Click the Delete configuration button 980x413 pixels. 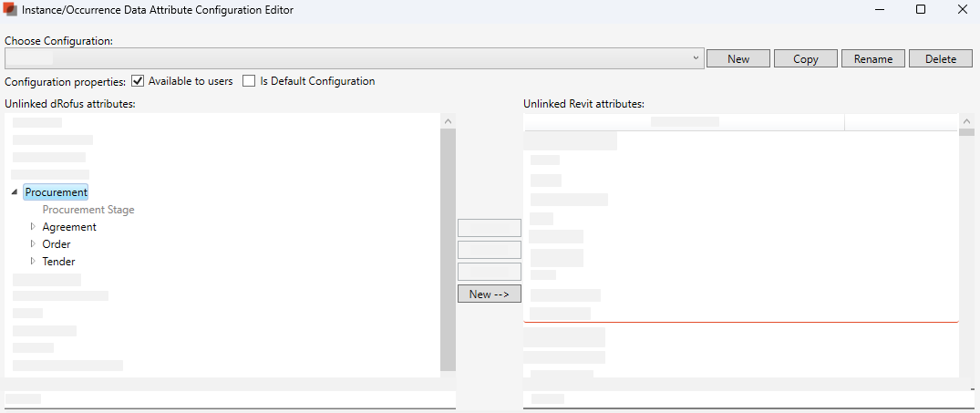(941, 59)
